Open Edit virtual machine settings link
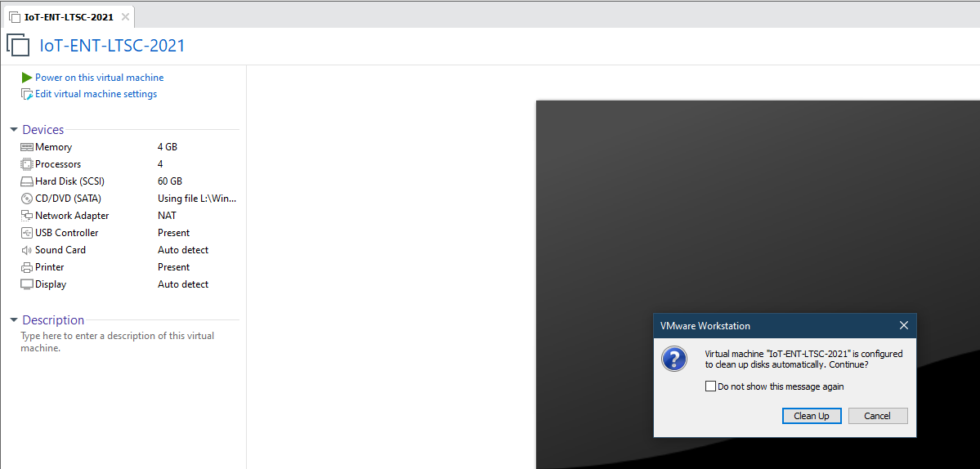Screen dimensions: 980x469 click(96, 94)
